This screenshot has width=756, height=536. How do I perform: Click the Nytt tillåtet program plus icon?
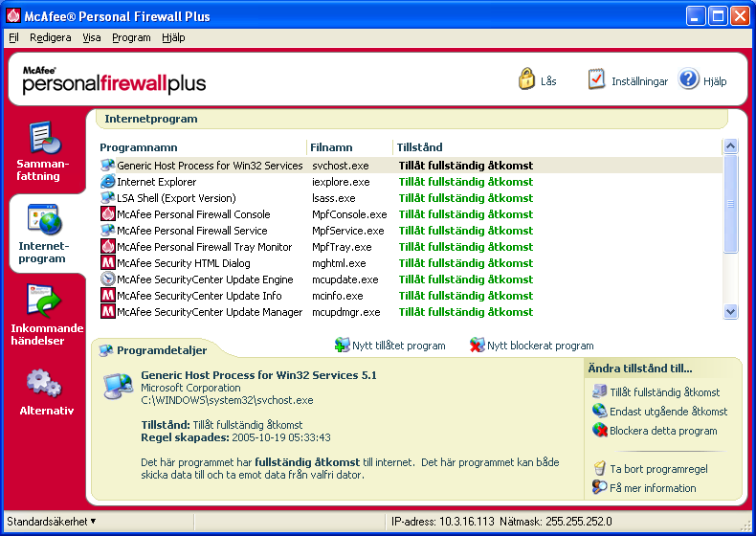tap(342, 345)
